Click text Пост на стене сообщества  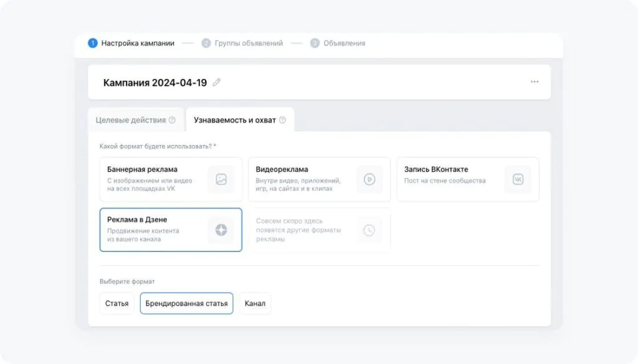click(445, 180)
